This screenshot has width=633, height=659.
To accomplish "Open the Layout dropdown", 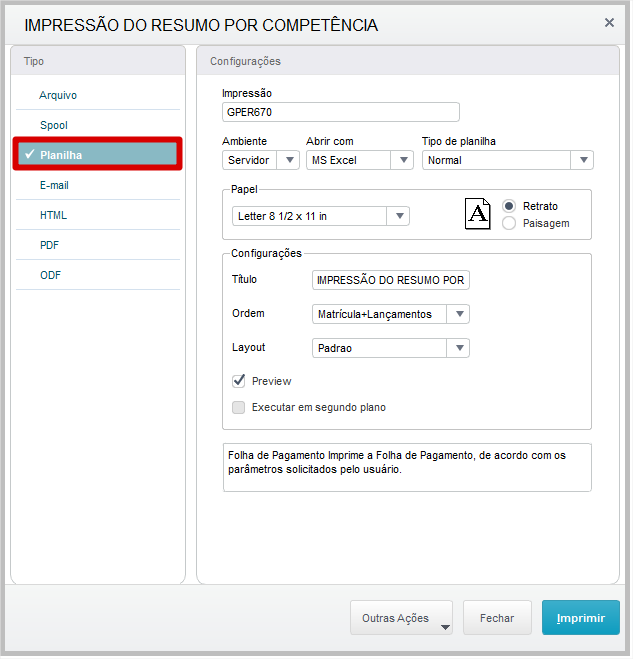I will (390, 348).
